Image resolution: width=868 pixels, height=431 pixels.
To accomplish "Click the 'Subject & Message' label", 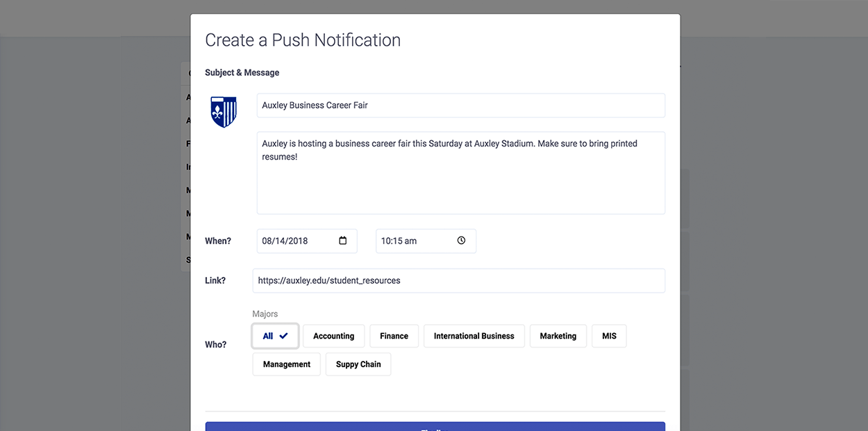I will tap(242, 72).
